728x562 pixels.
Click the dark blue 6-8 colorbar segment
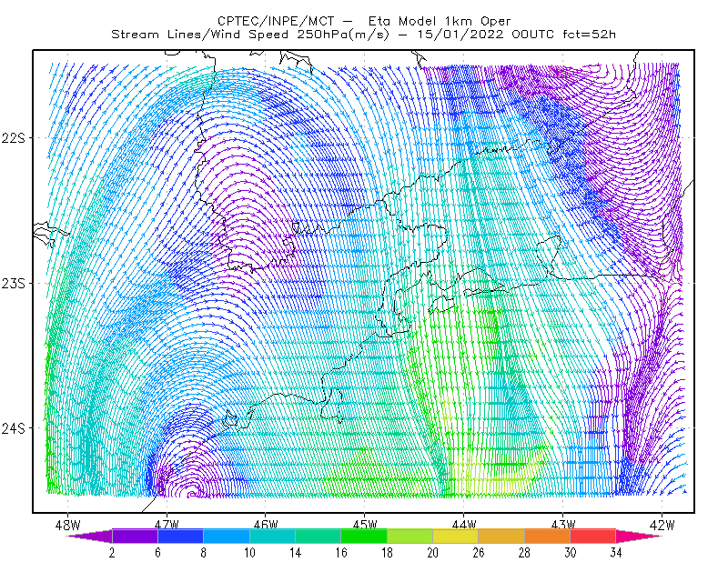pyautogui.click(x=180, y=536)
